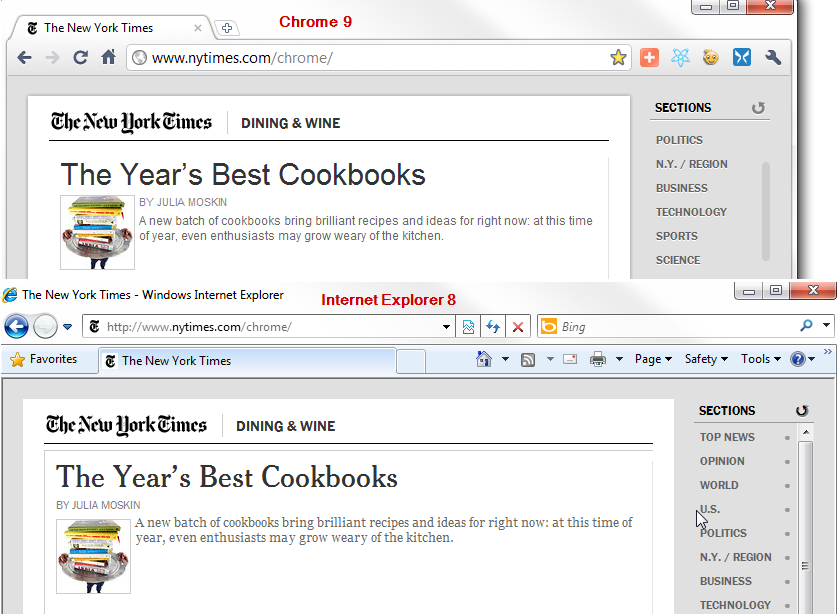
Task: Open IE search provider dropdown
Action: 826,325
